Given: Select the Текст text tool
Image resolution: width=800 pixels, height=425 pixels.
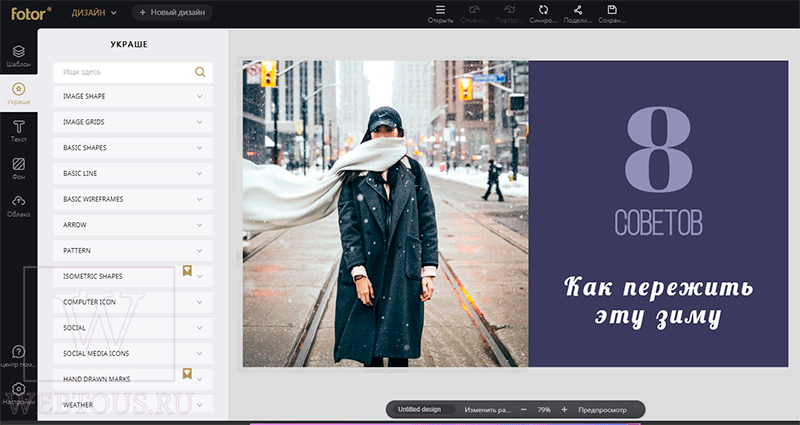Looking at the screenshot, I should [18, 131].
